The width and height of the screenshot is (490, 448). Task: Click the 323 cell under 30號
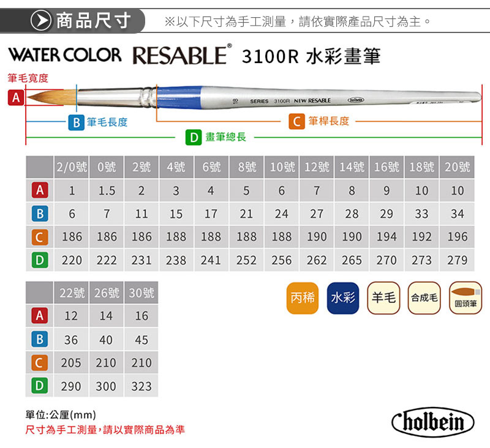pos(141,386)
